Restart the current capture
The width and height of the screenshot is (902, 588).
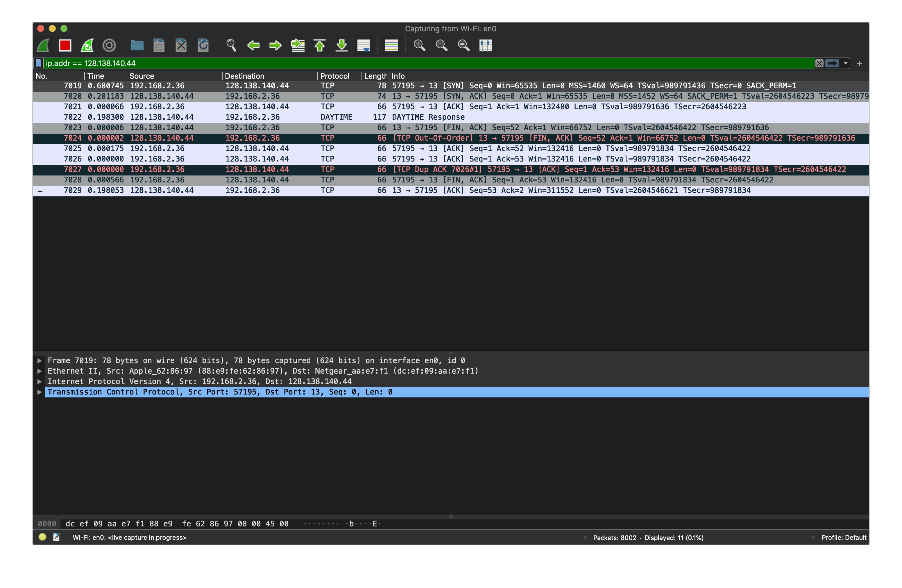87,45
